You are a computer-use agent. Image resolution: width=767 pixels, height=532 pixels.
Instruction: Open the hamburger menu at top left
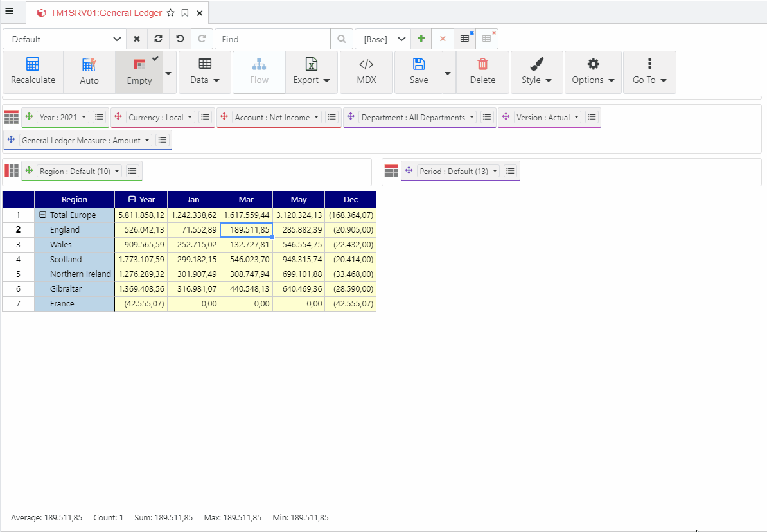pyautogui.click(x=9, y=11)
